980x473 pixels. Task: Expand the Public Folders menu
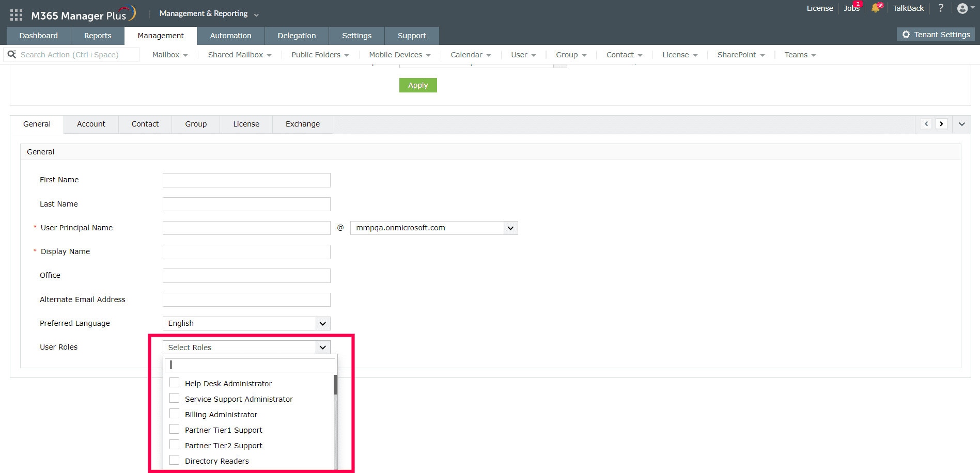tap(320, 55)
